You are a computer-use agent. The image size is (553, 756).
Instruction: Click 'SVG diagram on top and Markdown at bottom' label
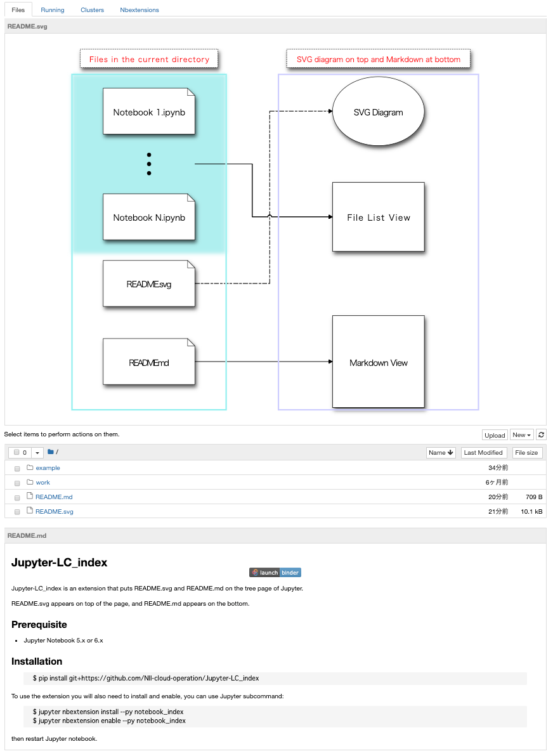click(x=379, y=59)
